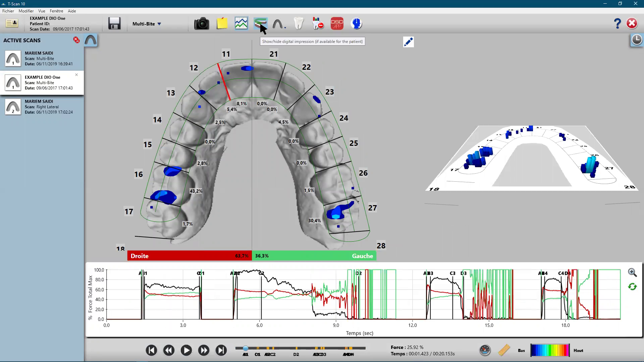This screenshot has height=362, width=644.
Task: Click the rewind button
Action: 169,350
